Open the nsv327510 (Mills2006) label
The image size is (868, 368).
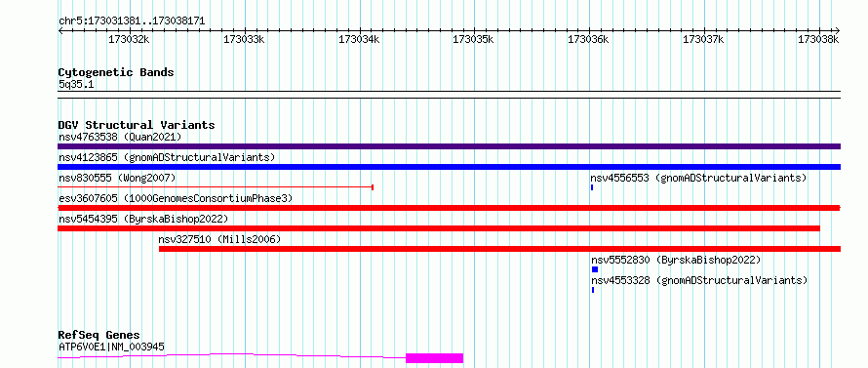click(219, 239)
